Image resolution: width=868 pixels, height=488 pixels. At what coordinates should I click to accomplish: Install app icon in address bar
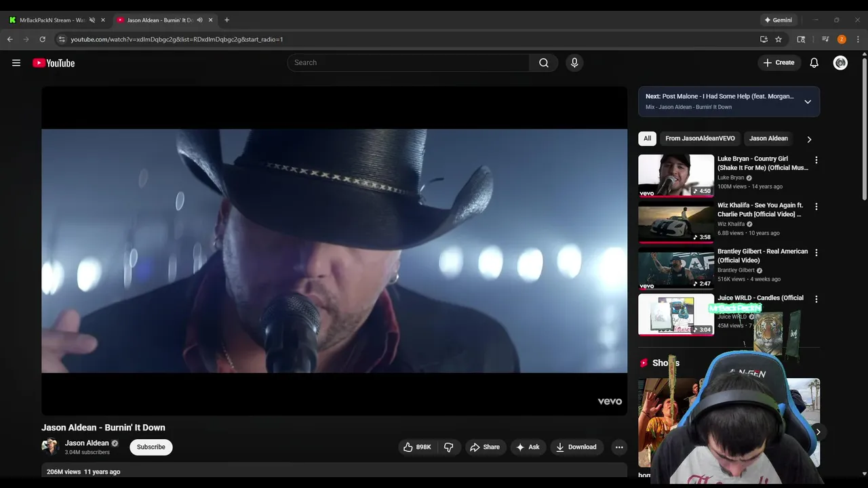(x=764, y=39)
